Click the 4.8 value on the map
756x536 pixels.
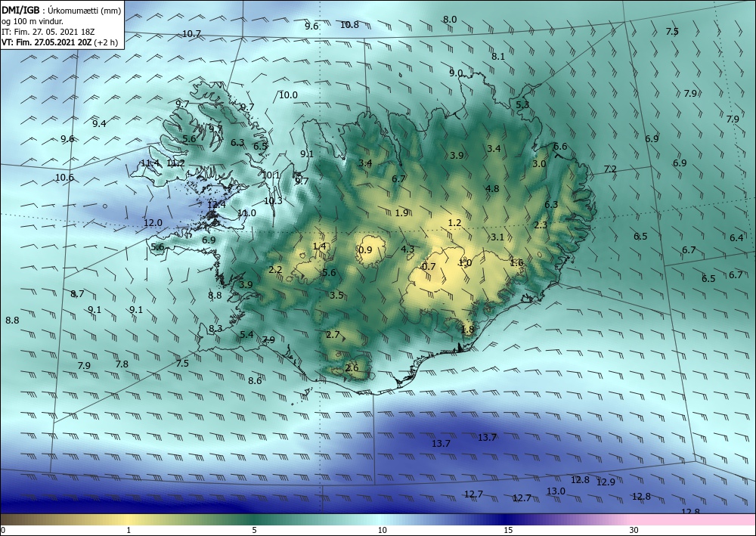pos(492,188)
